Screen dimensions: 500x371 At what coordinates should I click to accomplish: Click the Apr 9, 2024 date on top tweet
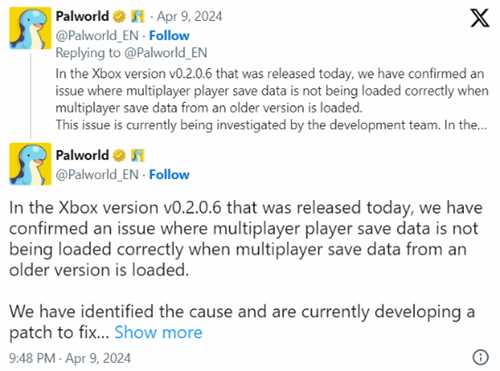pos(189,16)
